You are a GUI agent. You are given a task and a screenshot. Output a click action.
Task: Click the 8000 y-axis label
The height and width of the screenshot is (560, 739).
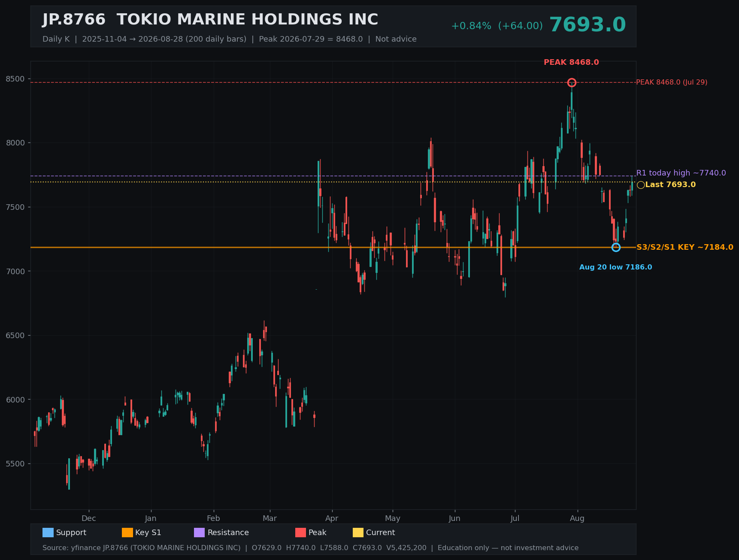15,143
